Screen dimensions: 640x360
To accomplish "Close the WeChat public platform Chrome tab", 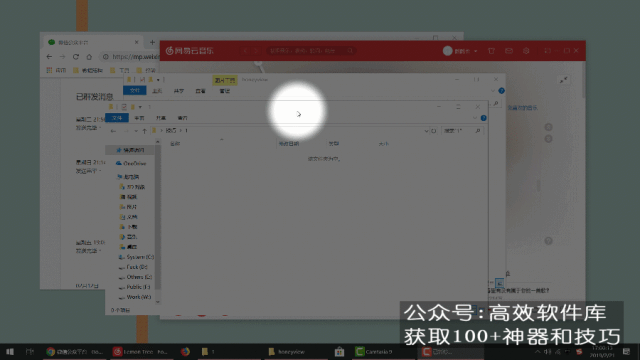I will click(136, 42).
